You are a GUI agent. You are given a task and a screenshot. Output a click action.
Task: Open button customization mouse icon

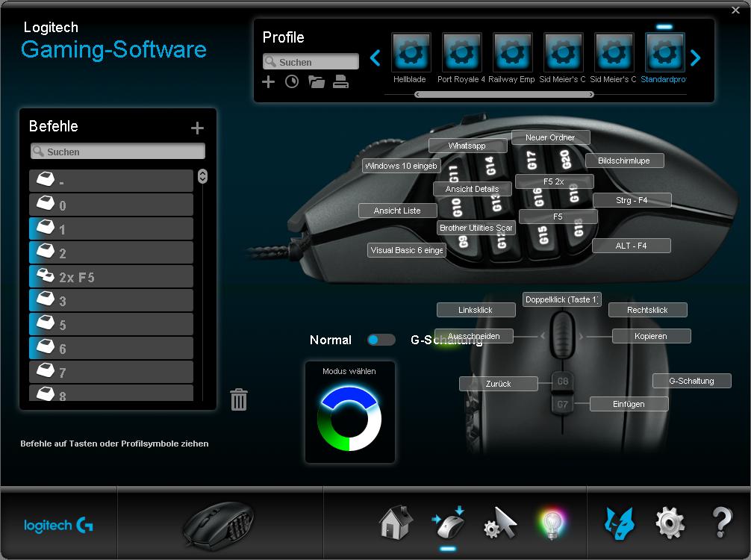point(449,523)
